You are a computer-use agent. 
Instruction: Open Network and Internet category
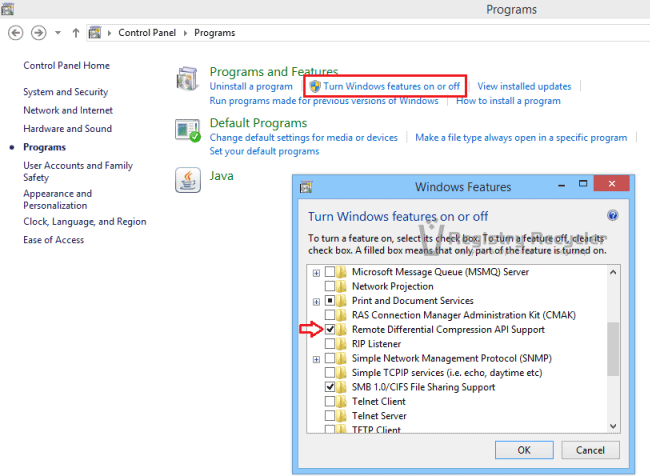click(x=68, y=110)
